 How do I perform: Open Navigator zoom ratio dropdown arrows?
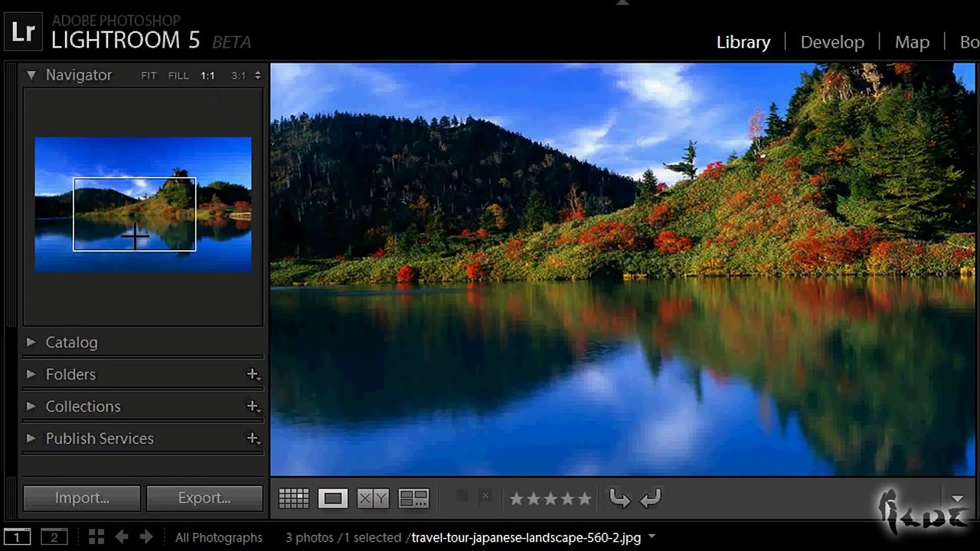point(257,76)
